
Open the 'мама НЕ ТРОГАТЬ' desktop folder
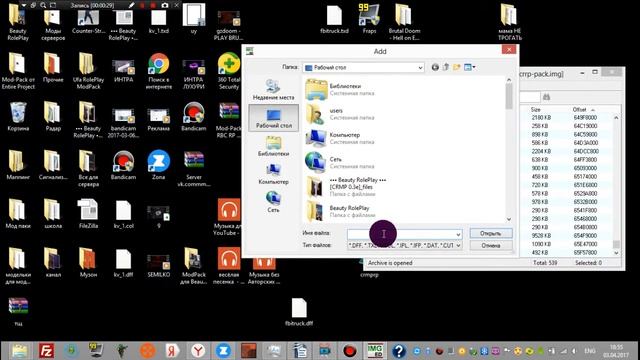510,22
